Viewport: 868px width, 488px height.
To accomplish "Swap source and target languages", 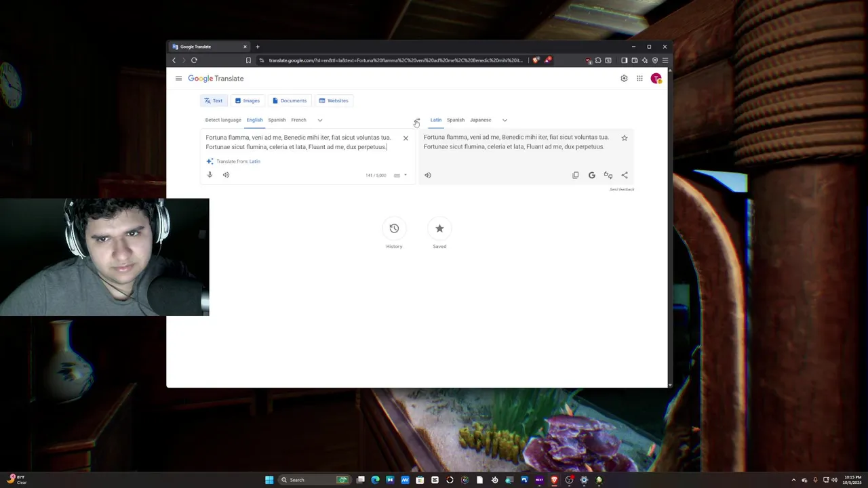I will point(416,121).
